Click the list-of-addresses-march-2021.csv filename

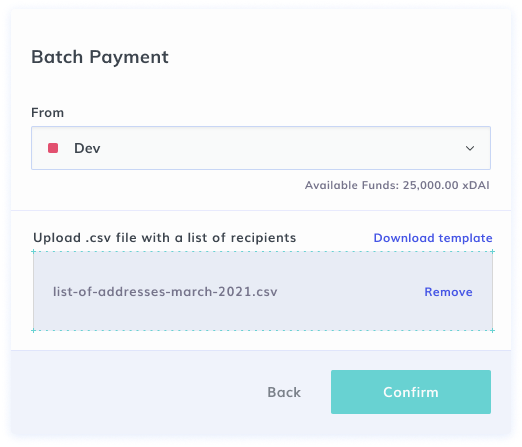pyautogui.click(x=165, y=292)
